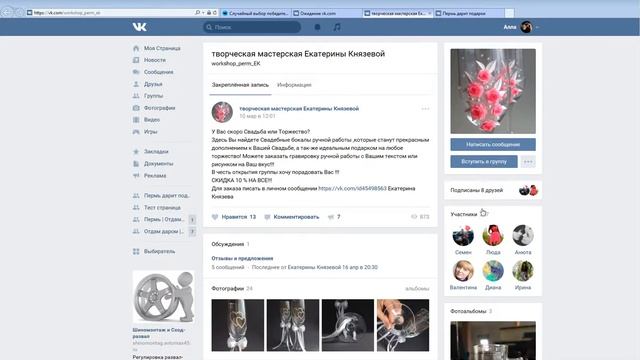The image size is (640, 360).
Task: Click the news icon beside Новости
Action: tap(136, 60)
